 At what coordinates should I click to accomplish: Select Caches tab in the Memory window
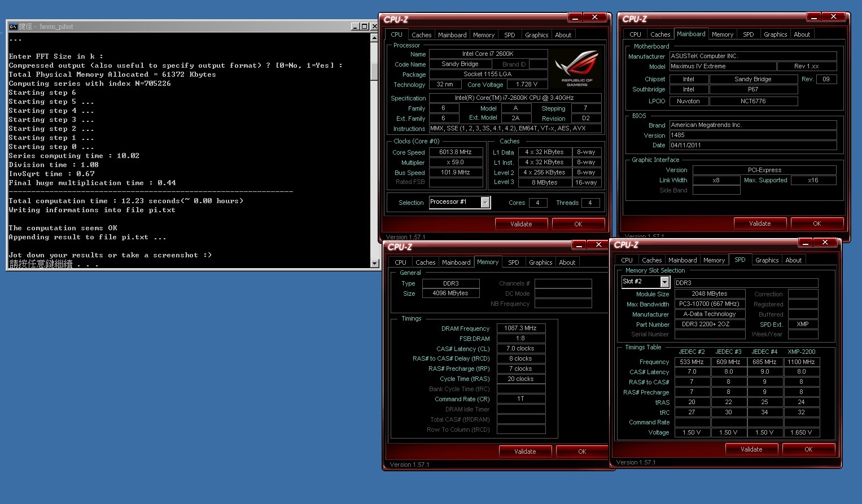425,262
